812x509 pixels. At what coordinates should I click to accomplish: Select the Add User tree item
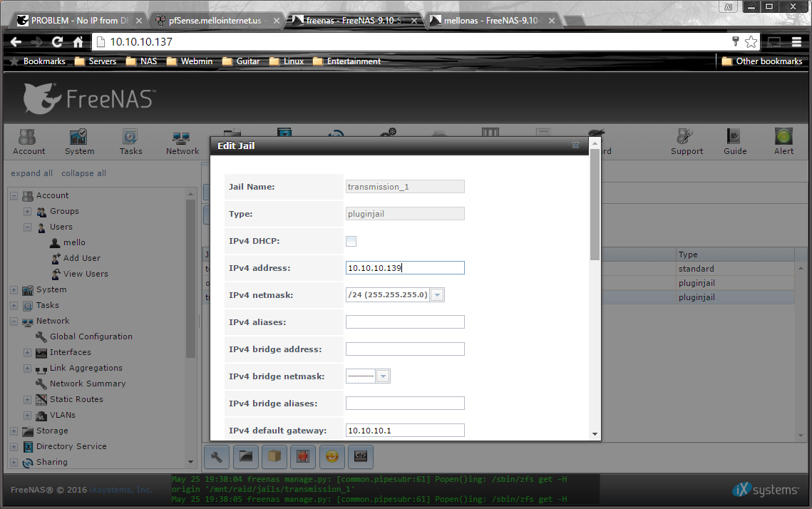(82, 258)
